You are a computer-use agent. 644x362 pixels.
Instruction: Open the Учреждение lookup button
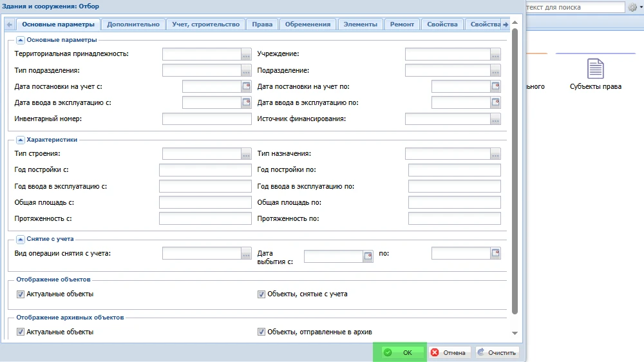(495, 54)
